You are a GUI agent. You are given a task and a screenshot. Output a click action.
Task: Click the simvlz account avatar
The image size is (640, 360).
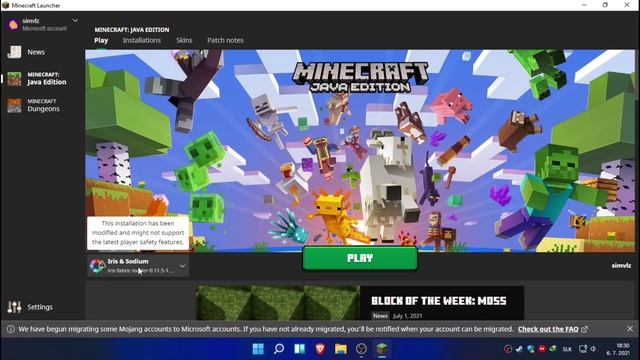pos(13,24)
